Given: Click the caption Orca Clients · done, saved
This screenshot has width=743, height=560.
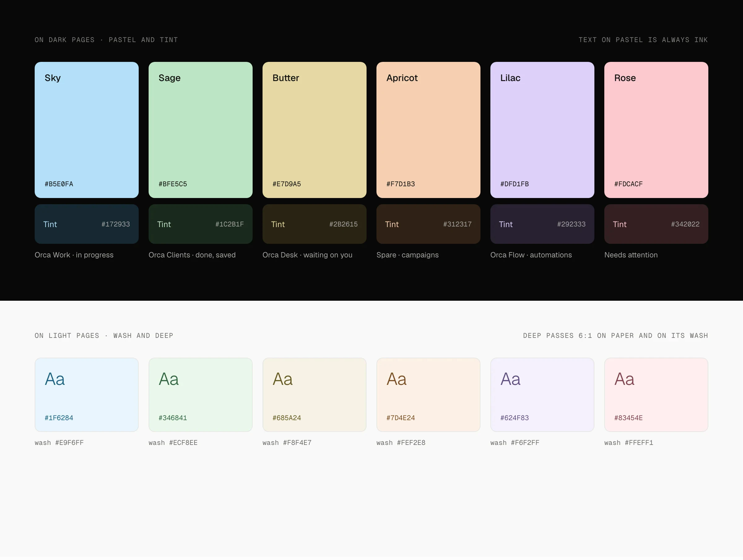Looking at the screenshot, I should click(192, 255).
